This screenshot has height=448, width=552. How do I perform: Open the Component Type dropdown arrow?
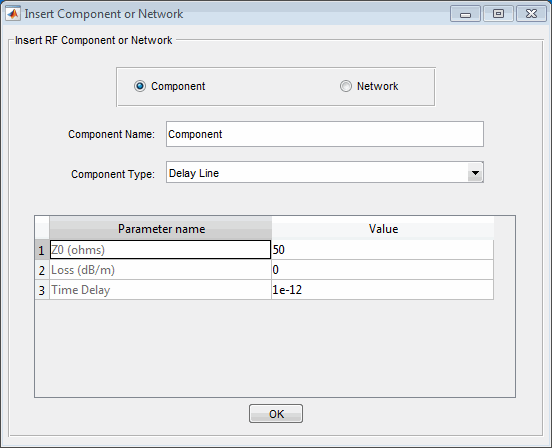(x=475, y=172)
